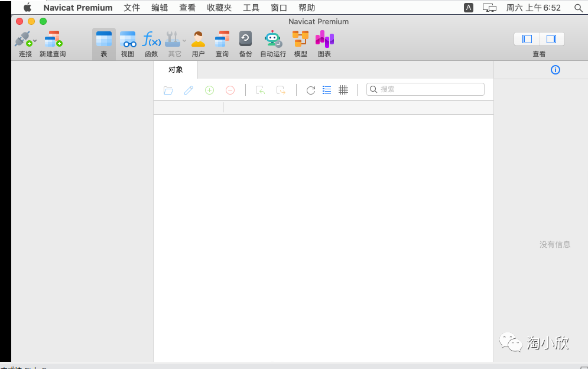This screenshot has width=588, height=369.
Task: Open the Apple menu
Action: point(27,8)
